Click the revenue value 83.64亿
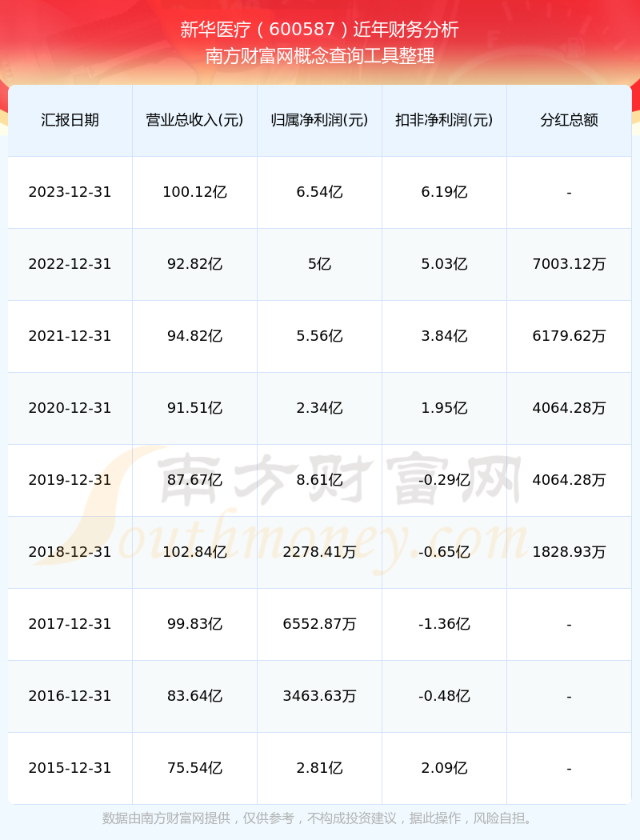This screenshot has width=640, height=840. [195, 697]
